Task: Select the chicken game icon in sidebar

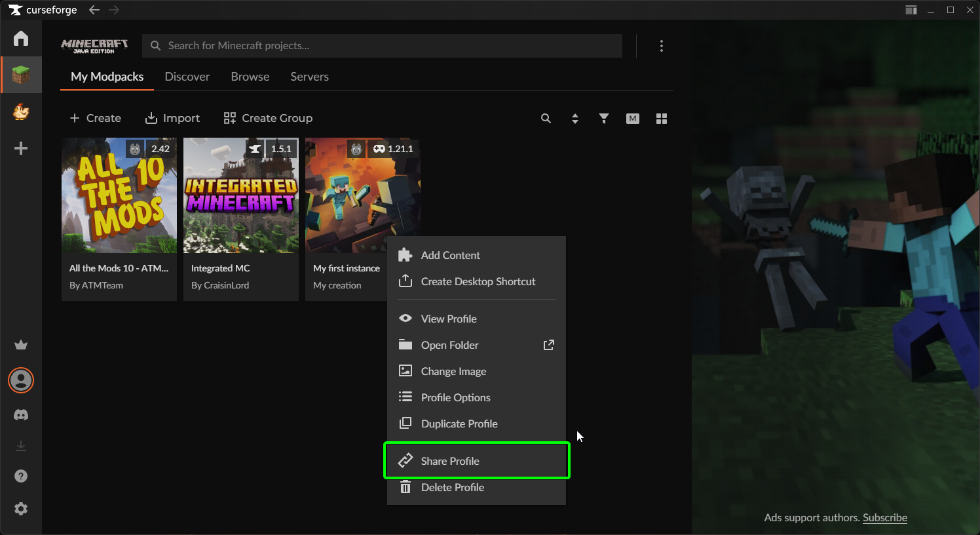Action: click(x=21, y=111)
